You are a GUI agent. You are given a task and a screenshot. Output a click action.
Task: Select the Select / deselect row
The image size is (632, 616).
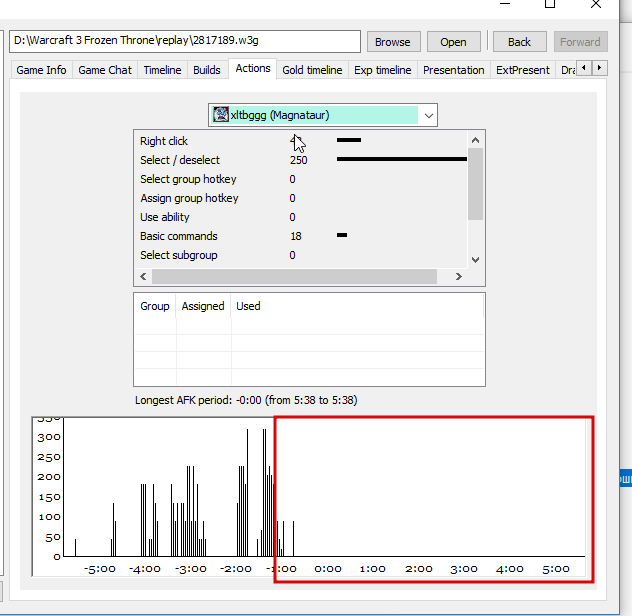click(x=301, y=160)
